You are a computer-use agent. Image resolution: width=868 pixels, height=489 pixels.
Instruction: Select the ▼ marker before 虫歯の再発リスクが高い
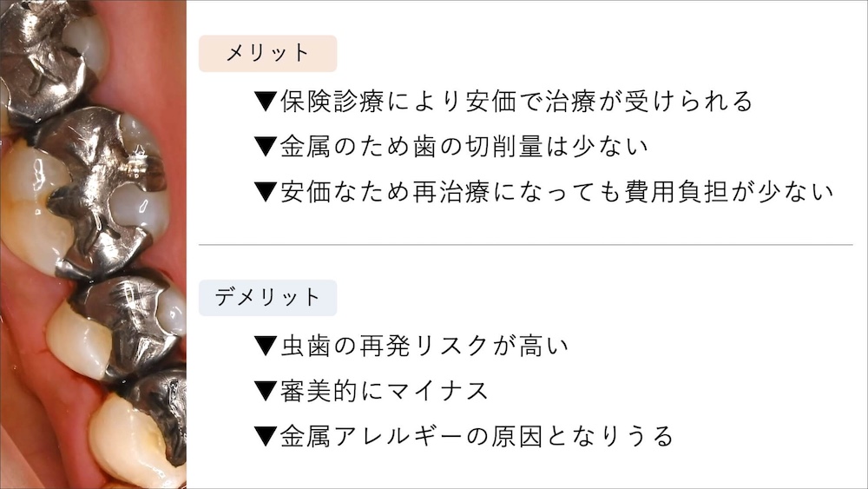(x=265, y=347)
